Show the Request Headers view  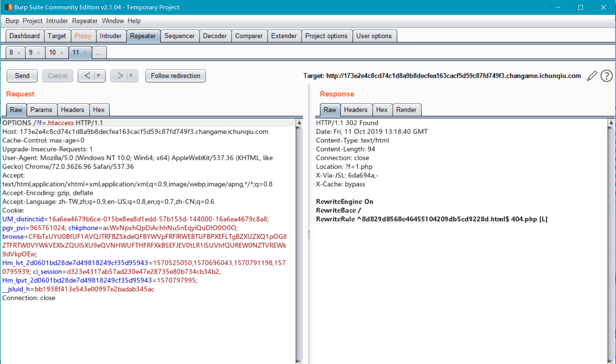(x=73, y=110)
